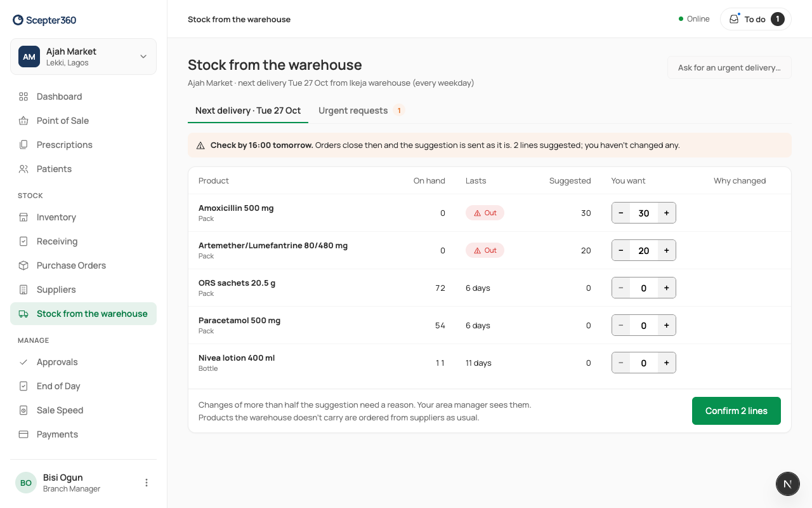Click the Paracetamol 500 mg product name
Viewport: 812px width, 508px height.
[x=239, y=321]
